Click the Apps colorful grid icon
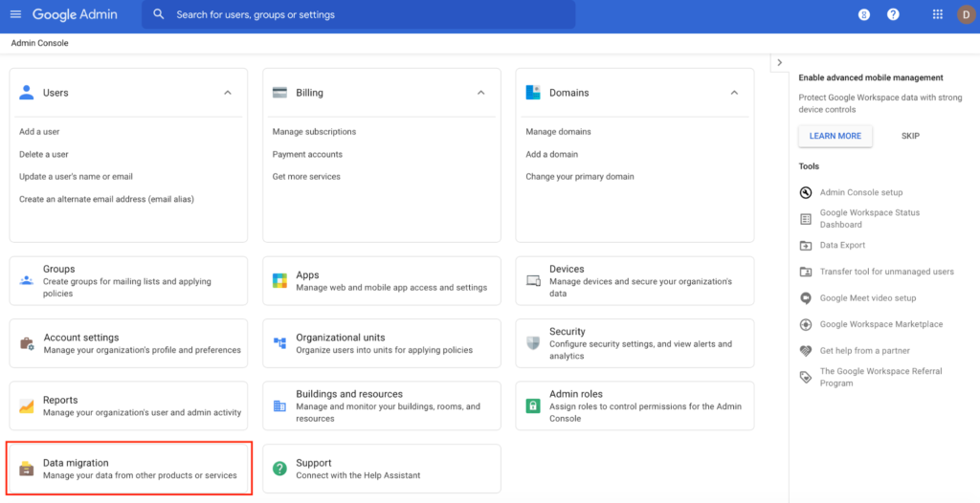This screenshot has width=980, height=503. 279,280
